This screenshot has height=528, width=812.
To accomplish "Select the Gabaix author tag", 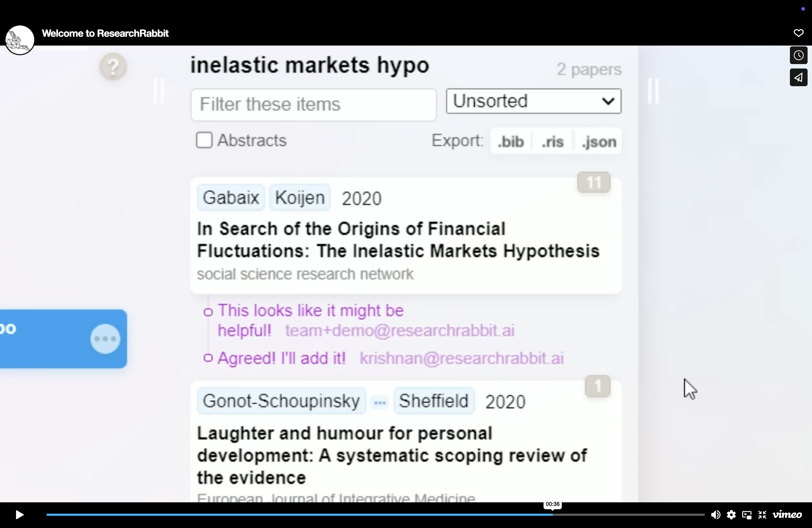I will click(231, 197).
